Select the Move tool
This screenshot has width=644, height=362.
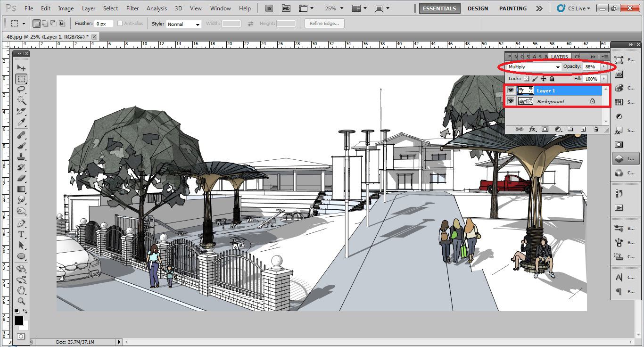tap(21, 67)
